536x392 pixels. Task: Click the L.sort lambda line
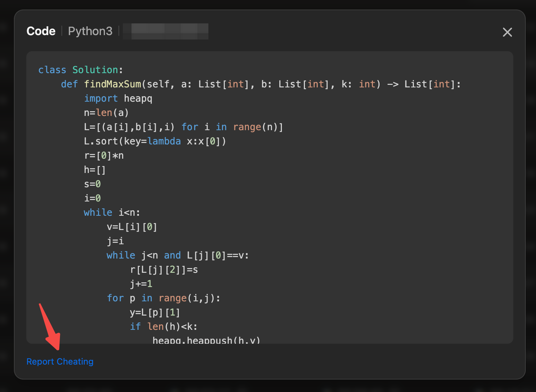click(x=155, y=141)
